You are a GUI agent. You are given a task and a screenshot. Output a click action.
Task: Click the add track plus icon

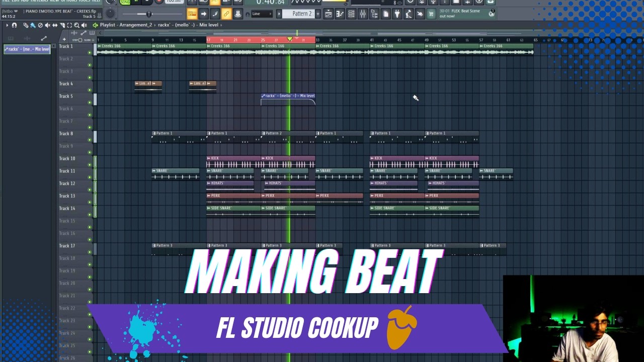(64, 39)
